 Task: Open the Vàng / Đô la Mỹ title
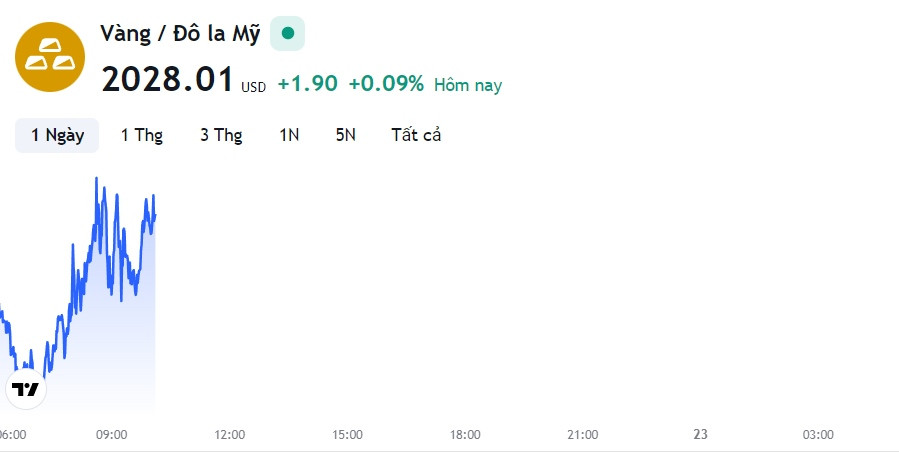[x=180, y=33]
